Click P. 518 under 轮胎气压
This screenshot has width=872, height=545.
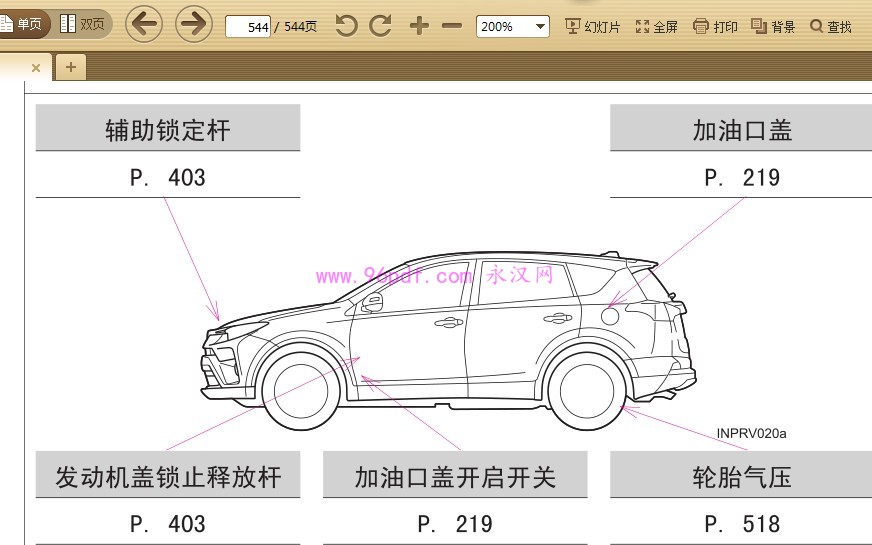[x=742, y=524]
